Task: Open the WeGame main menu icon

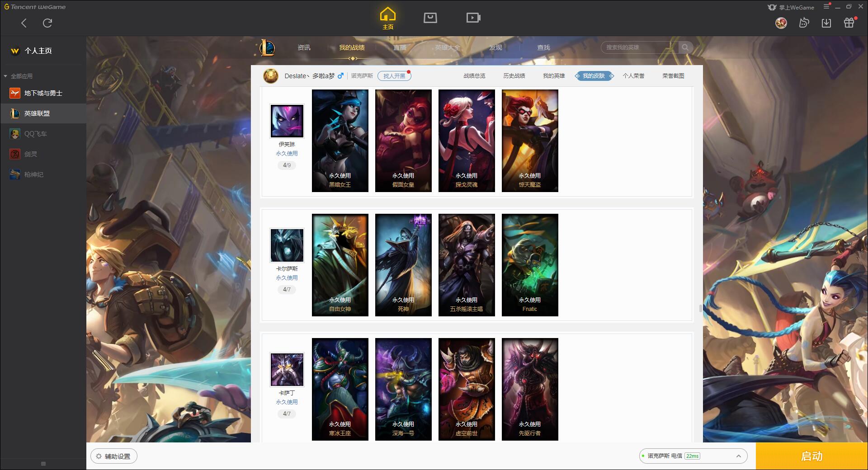Action: [x=826, y=6]
